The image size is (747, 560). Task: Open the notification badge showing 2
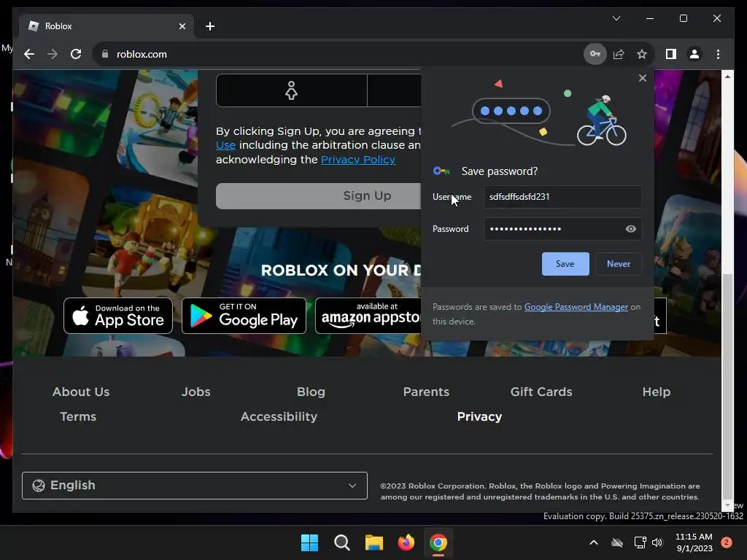click(x=726, y=542)
